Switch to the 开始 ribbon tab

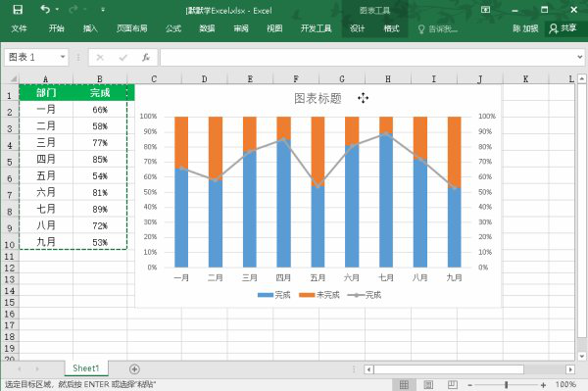tap(56, 28)
